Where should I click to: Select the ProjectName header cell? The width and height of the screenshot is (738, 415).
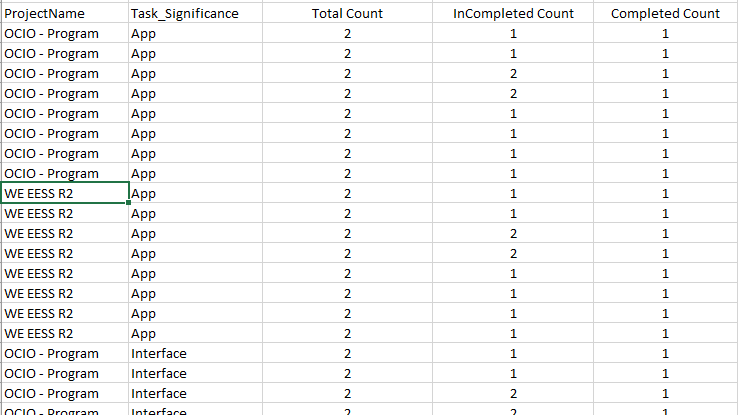pos(65,13)
